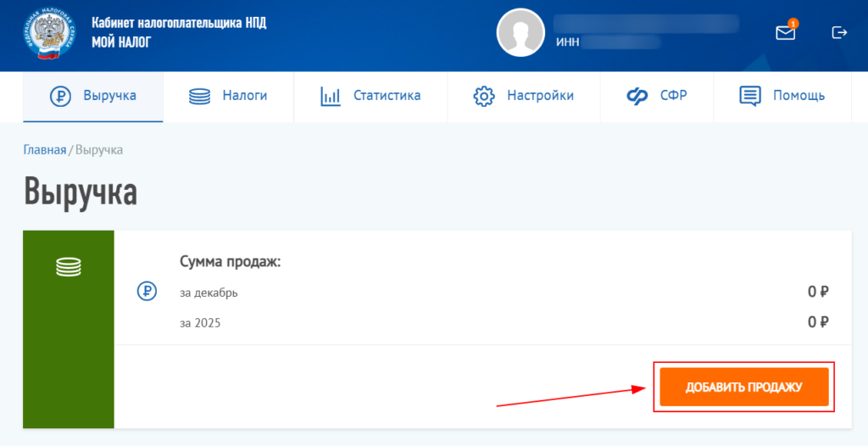The width and height of the screenshot is (868, 446).
Task: Click the ruble circle beside Сумма продаж
Action: tap(147, 292)
